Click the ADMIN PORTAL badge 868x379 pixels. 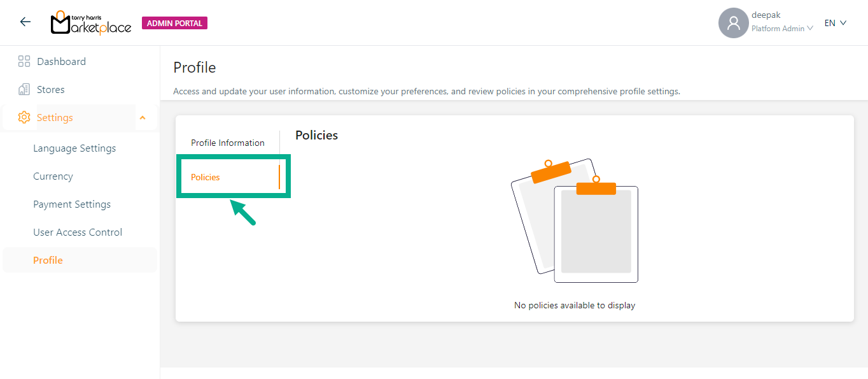pyautogui.click(x=174, y=24)
